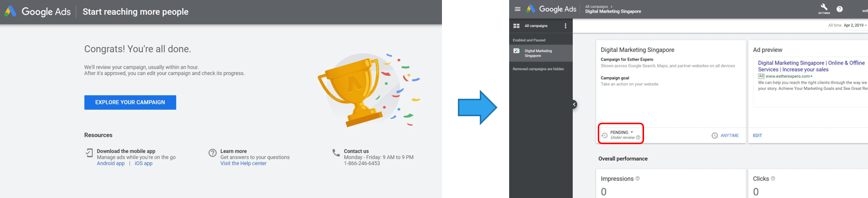The height and width of the screenshot is (198, 868).
Task: Open the three-dot menu beside All campaigns
Action: (x=565, y=26)
